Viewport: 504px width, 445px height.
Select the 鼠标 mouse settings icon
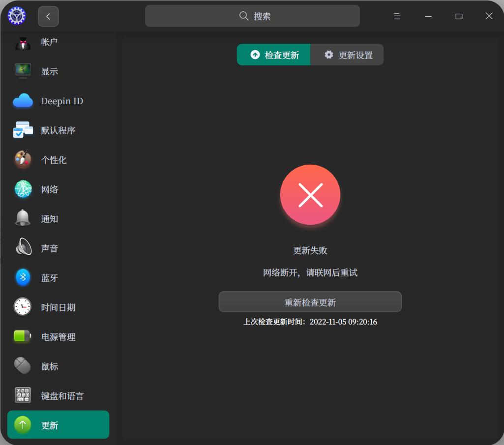pos(23,366)
